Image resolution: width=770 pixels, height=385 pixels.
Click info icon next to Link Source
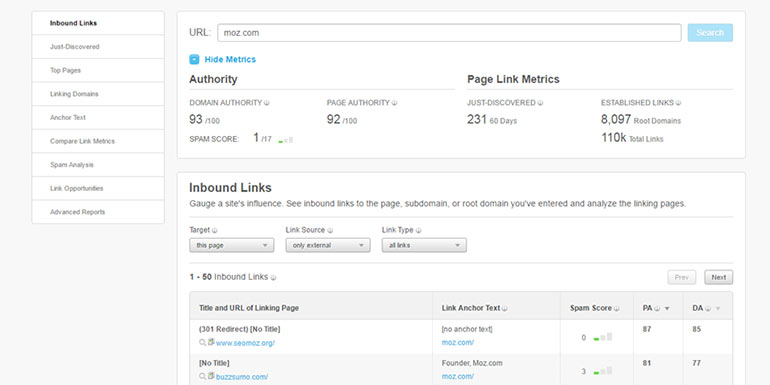tap(330, 230)
